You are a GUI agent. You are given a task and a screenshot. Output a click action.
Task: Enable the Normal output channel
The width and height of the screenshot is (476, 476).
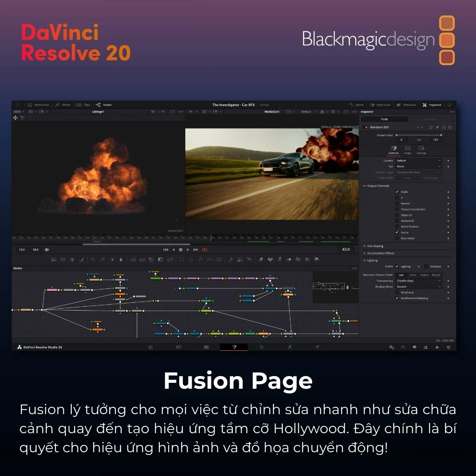point(397,203)
